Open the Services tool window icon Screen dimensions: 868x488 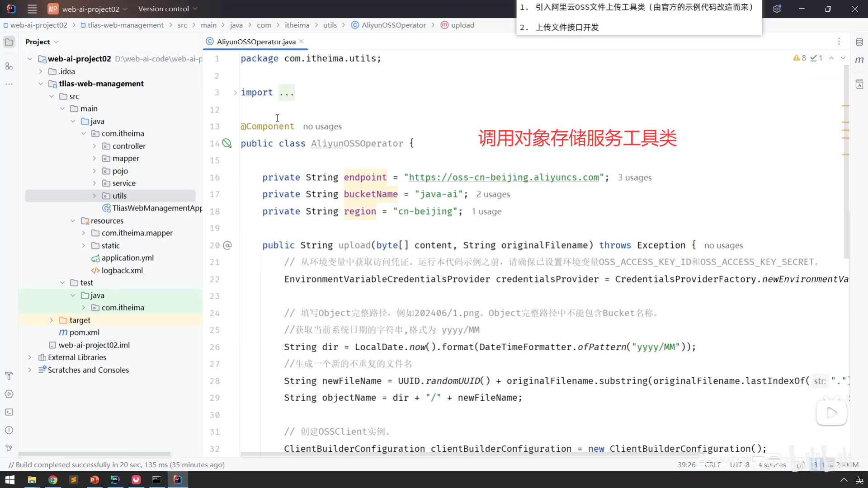[x=9, y=394]
